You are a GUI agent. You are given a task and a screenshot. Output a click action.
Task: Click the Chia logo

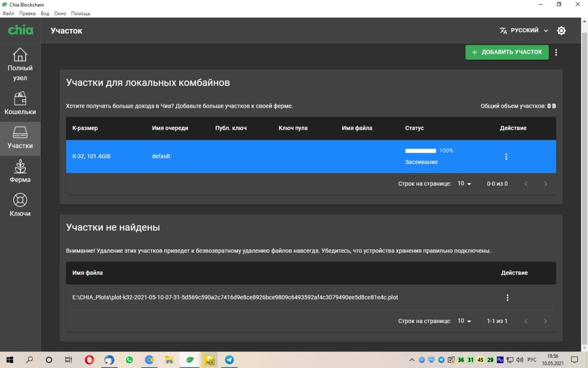click(x=21, y=30)
